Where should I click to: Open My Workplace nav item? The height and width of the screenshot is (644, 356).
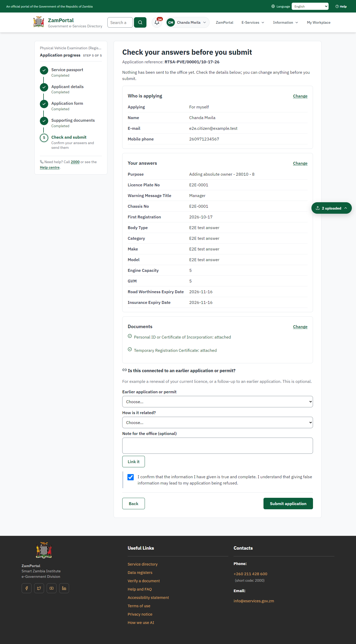[x=319, y=22]
